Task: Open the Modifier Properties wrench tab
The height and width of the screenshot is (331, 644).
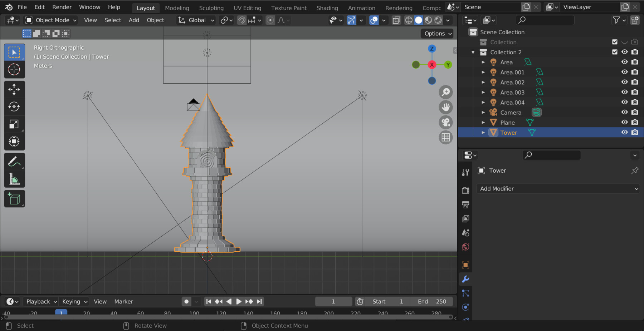Action: coord(465,279)
